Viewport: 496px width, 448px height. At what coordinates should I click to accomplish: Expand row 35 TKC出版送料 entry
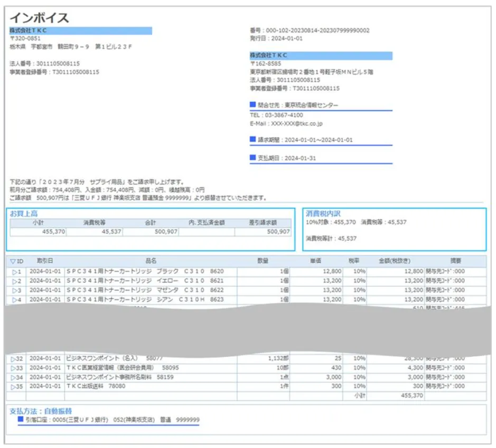(15, 387)
